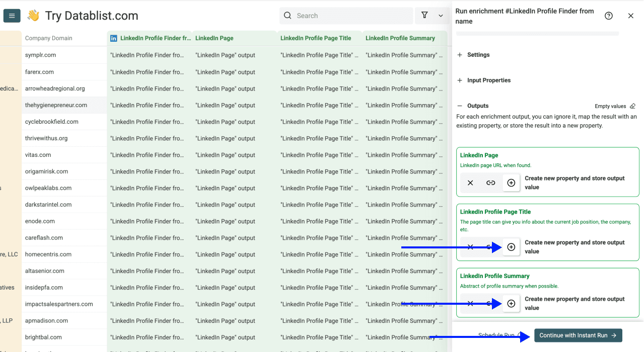Select the link icon for LinkedIn Profile Page Title
Screen dimensions: 644x352
(x=491, y=247)
